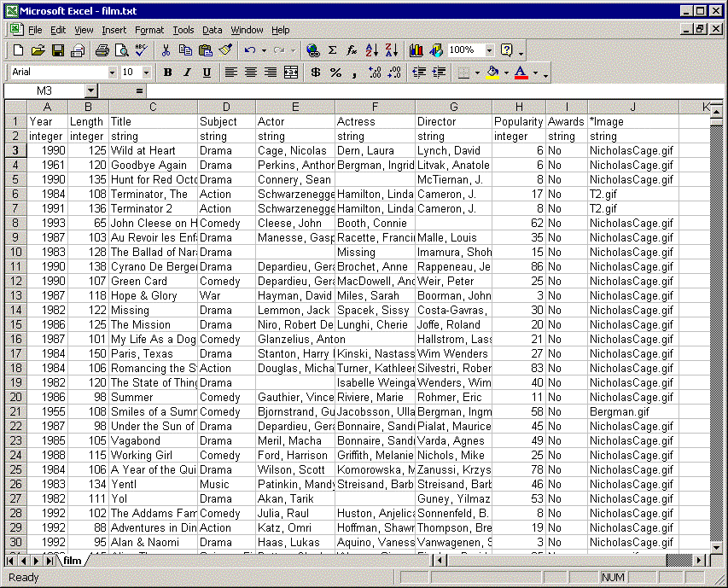Save the file with the floppy disk icon
Image resolution: width=728 pixels, height=588 pixels.
coord(57,50)
